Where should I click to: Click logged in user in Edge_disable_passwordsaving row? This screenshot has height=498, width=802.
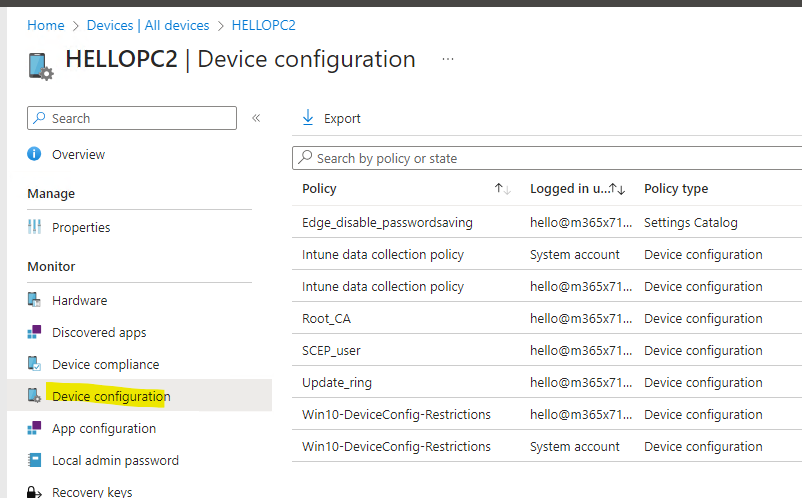[x=581, y=222]
